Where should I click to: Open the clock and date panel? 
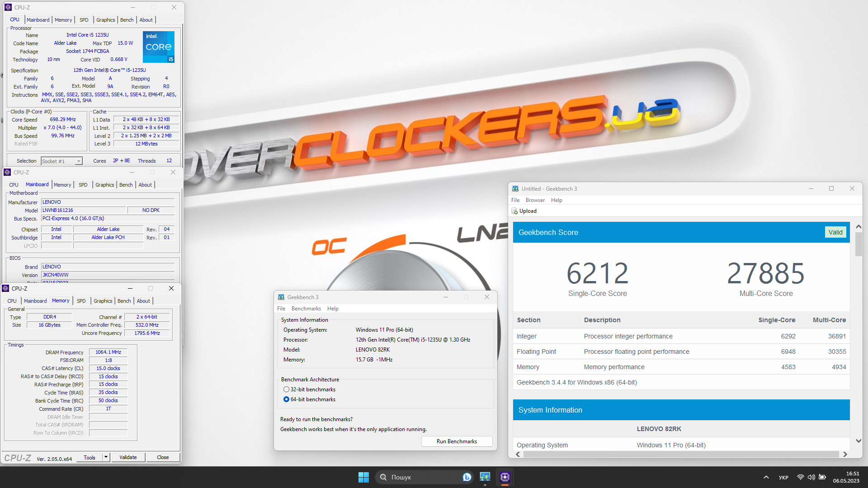pos(846,477)
